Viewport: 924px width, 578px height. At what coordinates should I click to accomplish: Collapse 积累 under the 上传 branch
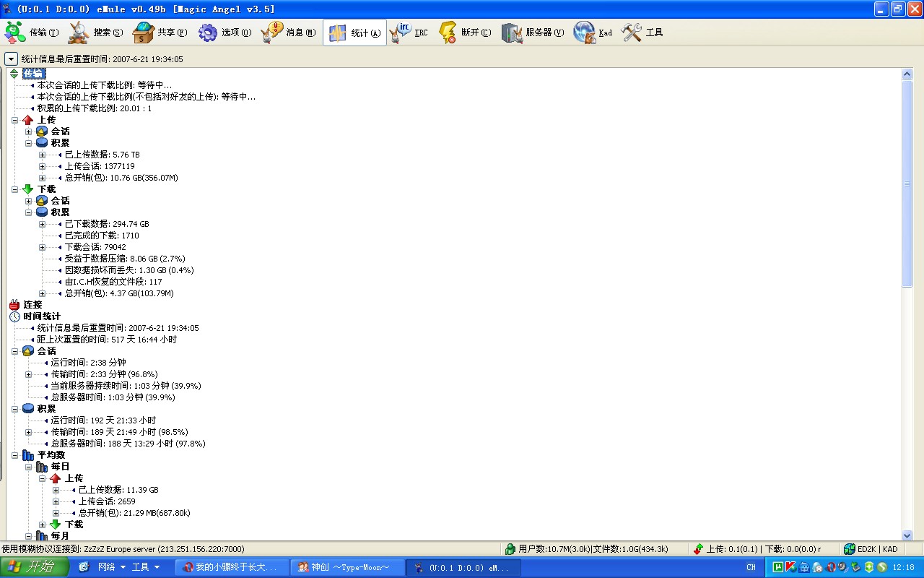(28, 143)
